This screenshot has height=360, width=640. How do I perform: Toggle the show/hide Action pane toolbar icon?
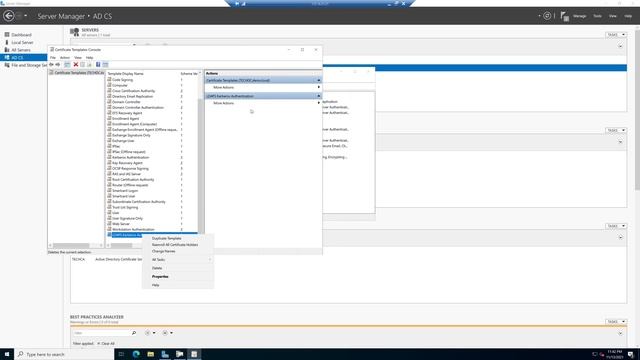[x=105, y=64]
